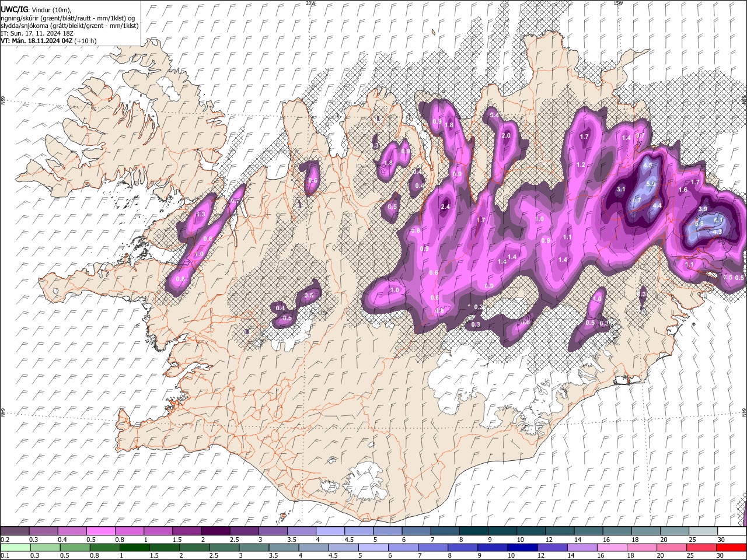Click the 1.6 precipitation value on the map

(x=683, y=190)
